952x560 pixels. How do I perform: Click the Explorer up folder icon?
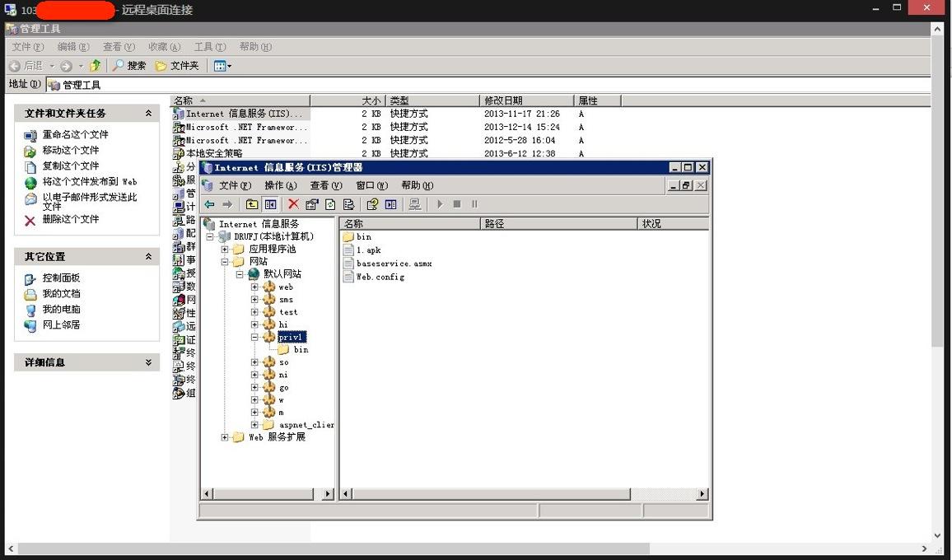click(96, 66)
